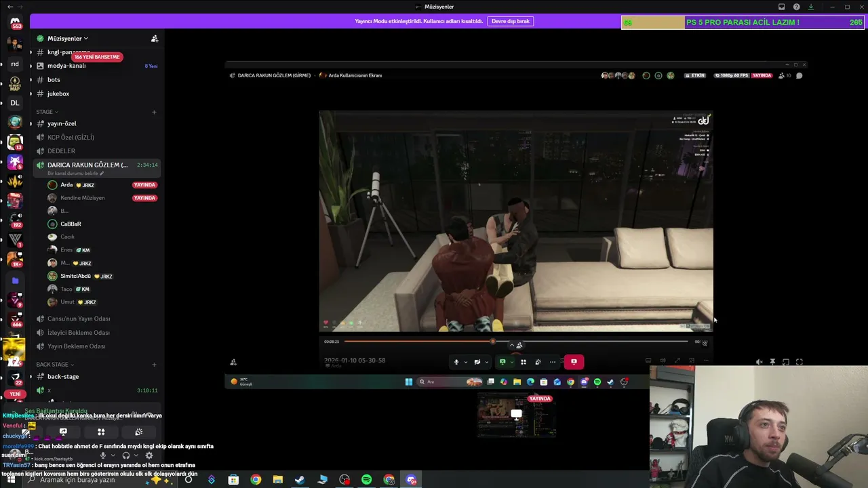Enter fullscreen for the stream view

point(799,362)
